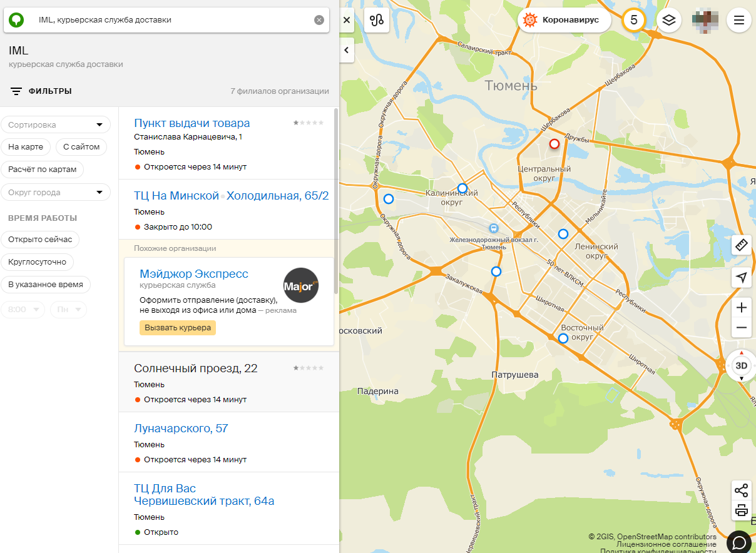Click the Открыто status of ТЦ Для Вас
The width and height of the screenshot is (756, 553).
point(161,532)
